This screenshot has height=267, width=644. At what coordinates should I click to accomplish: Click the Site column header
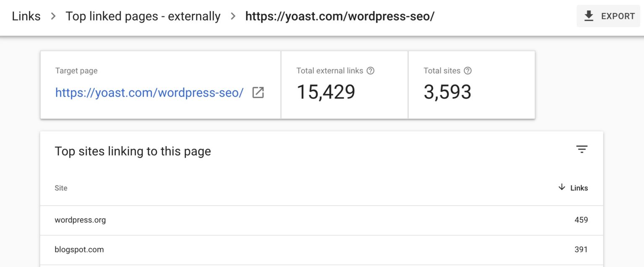61,188
